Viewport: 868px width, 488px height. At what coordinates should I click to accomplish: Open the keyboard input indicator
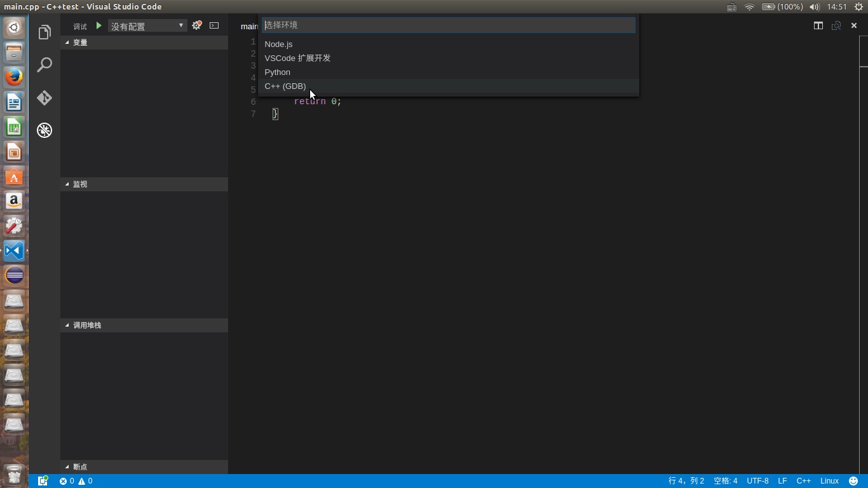click(732, 7)
